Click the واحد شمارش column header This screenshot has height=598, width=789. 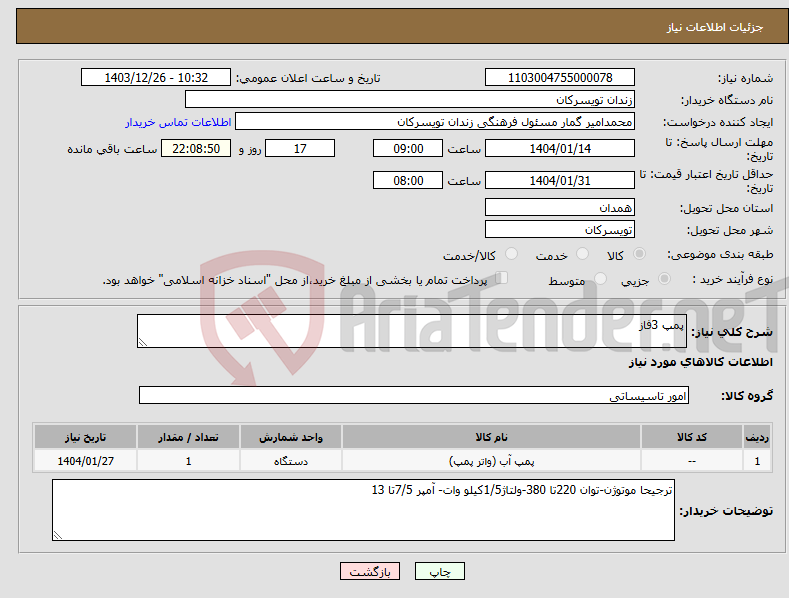(291, 437)
